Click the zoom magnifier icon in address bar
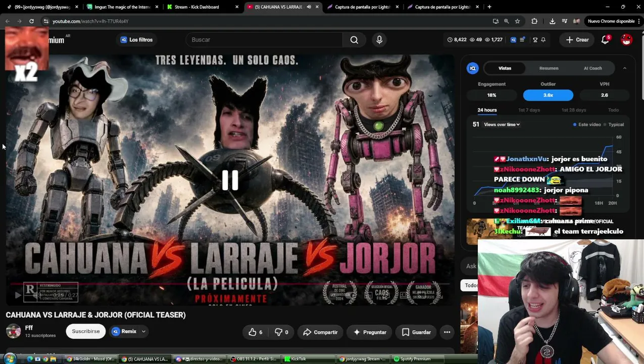Image resolution: width=644 pixels, height=364 pixels. click(x=506, y=21)
